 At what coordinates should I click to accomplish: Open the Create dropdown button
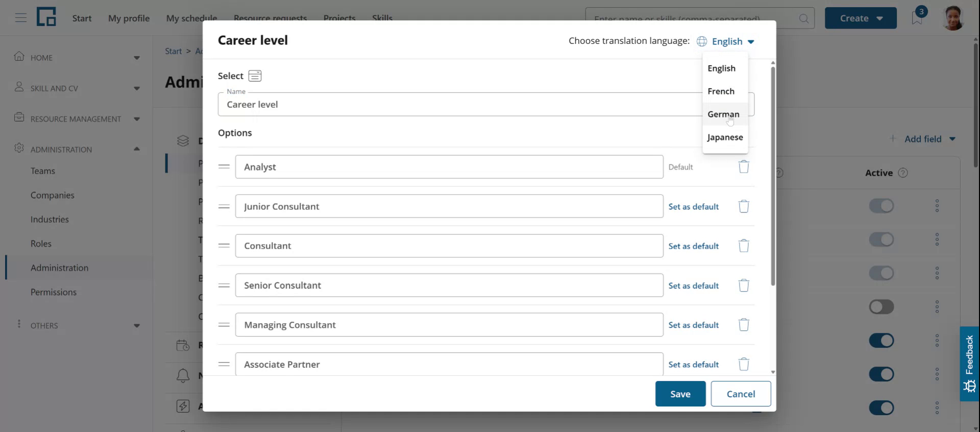point(861,18)
